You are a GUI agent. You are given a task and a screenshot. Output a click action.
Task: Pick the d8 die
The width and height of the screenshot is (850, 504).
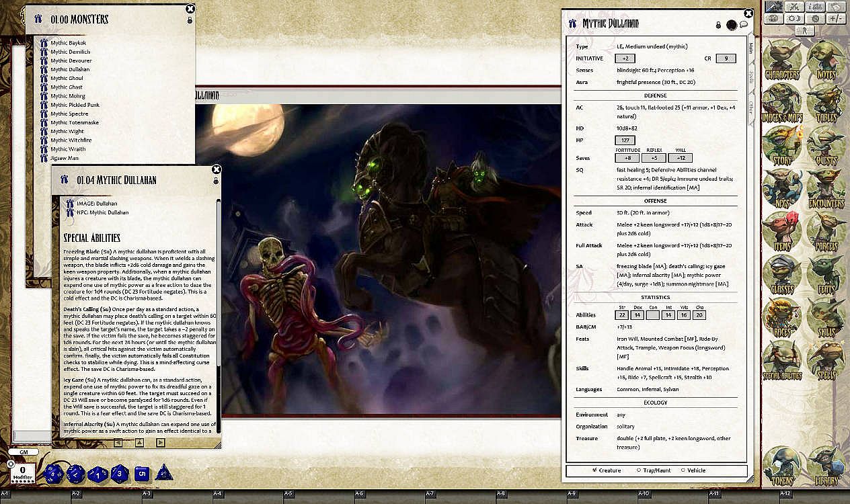(x=120, y=474)
